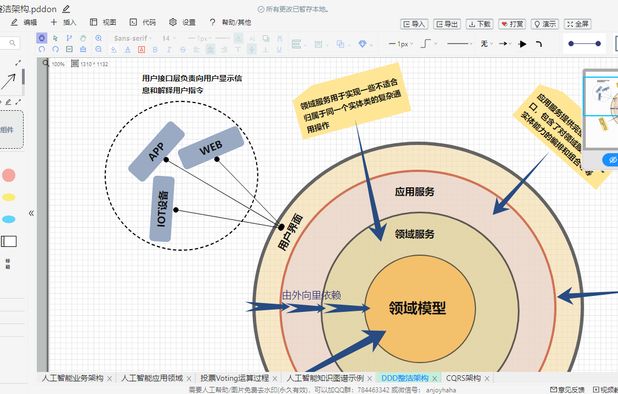Image resolution: width=618 pixels, height=394 pixels.
Task: Click the blue diamond icon in toolbar
Action: point(363,44)
